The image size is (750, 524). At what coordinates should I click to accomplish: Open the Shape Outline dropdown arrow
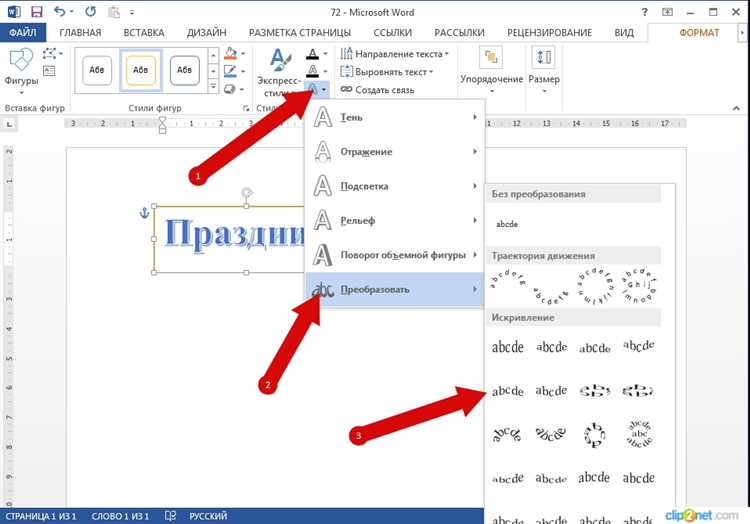(243, 72)
